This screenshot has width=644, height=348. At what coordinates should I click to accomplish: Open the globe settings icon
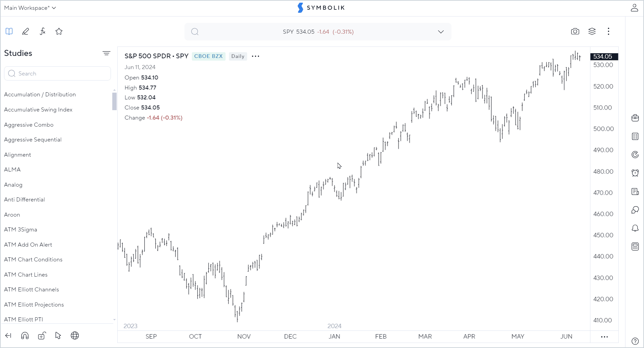75,336
